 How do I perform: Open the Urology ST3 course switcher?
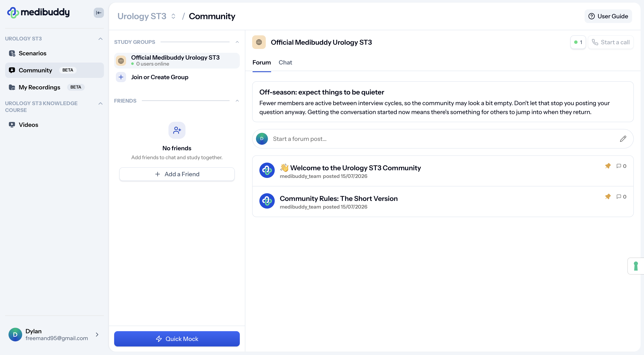click(x=173, y=16)
